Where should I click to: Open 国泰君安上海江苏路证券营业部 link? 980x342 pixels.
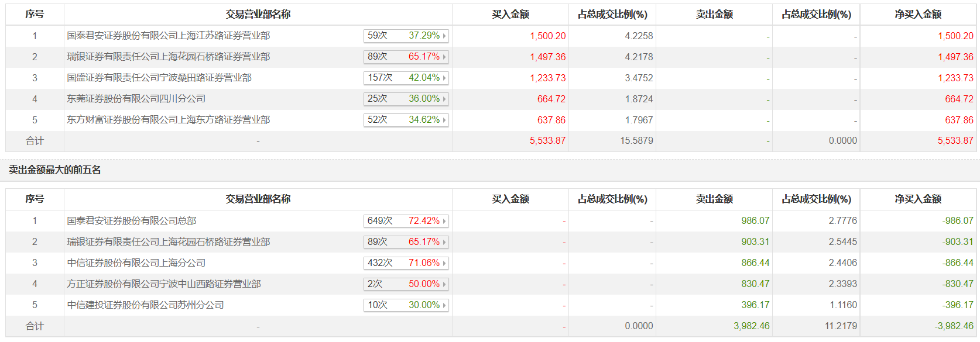[169, 36]
